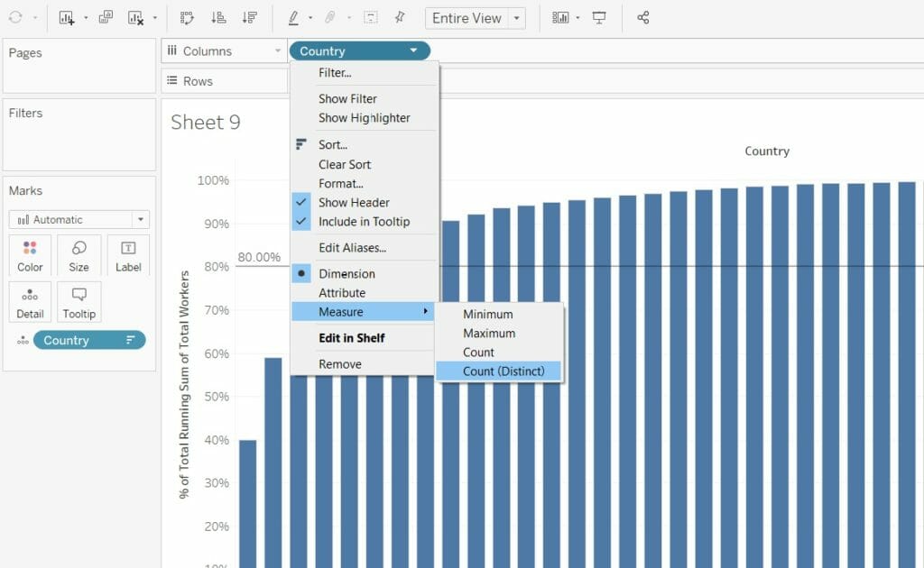This screenshot has width=924, height=568.
Task: Click the Share workbook icon
Action: (x=642, y=18)
